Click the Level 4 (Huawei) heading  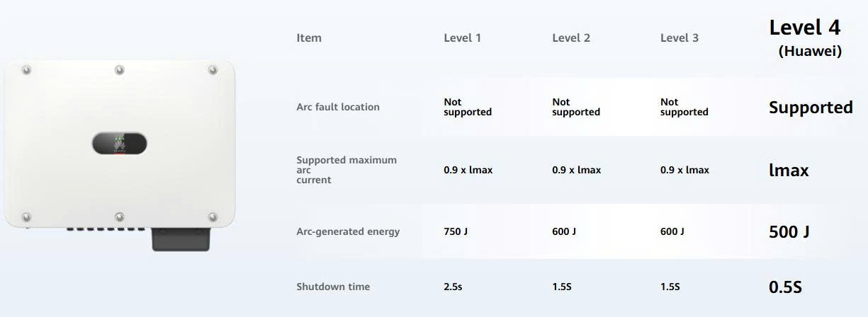coord(805,38)
